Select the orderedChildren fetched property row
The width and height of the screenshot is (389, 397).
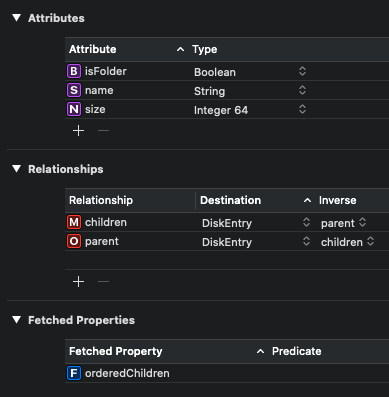coord(227,373)
